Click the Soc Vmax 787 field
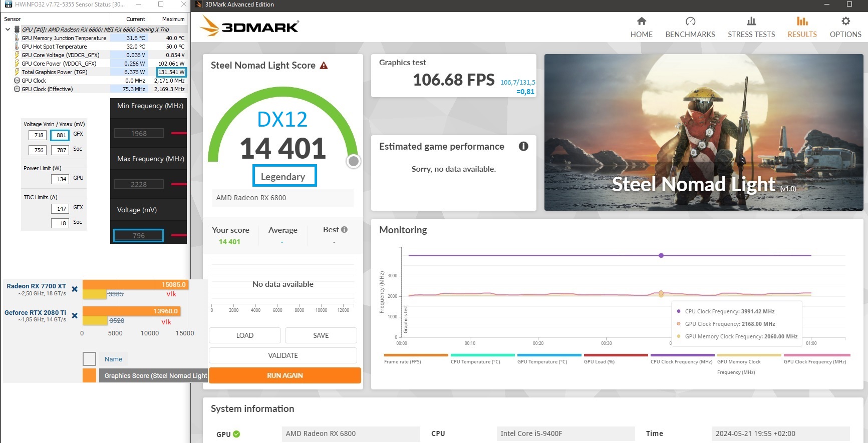Image resolution: width=868 pixels, height=443 pixels. tap(60, 150)
